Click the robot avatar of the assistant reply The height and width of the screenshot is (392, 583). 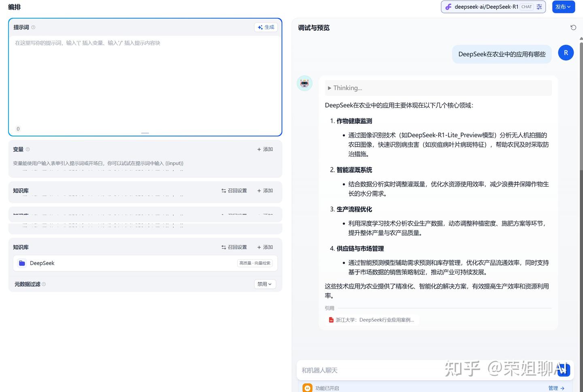(304, 83)
